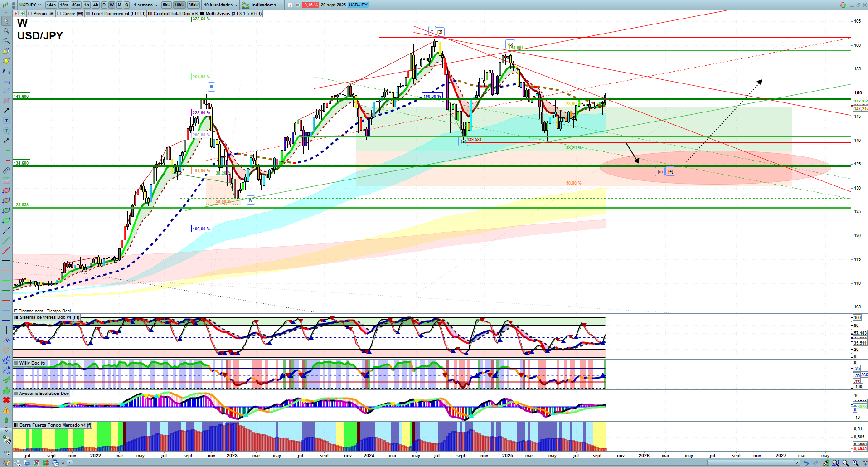Pick the red ellipse drawing tool
Viewport: 868px width, 467px height.
tap(6, 190)
